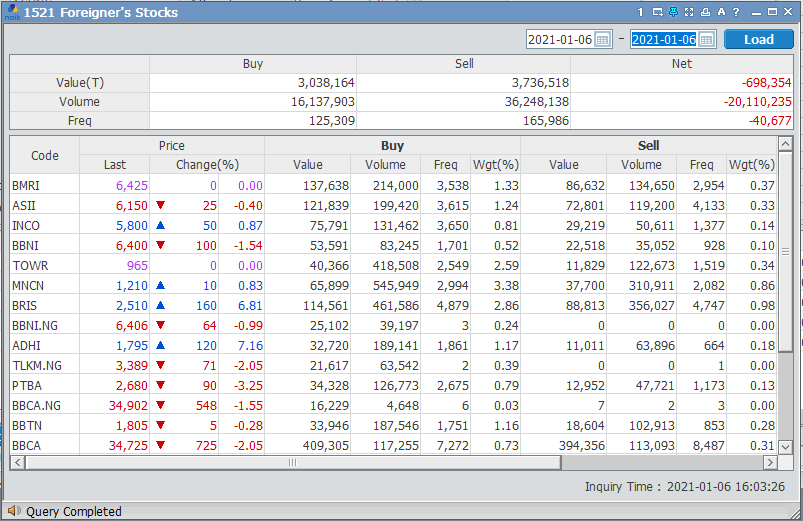
Task: Click the pin window icon in title bar
Action: (673, 12)
